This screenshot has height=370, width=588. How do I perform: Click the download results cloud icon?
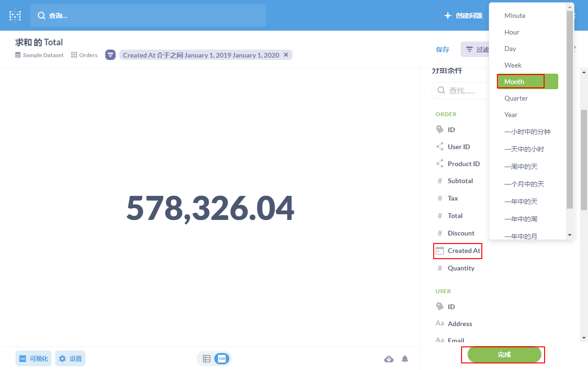point(389,359)
